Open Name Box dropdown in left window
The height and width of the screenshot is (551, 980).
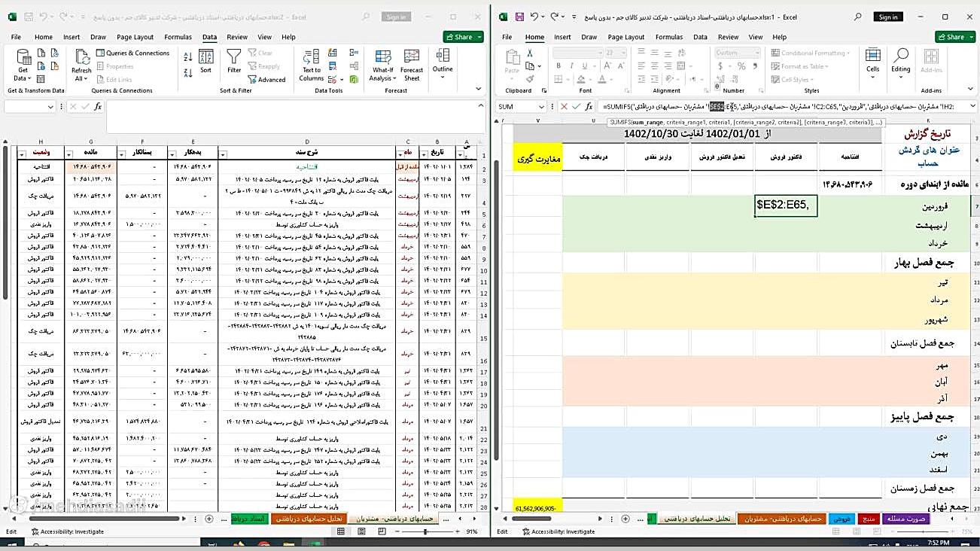tap(50, 107)
